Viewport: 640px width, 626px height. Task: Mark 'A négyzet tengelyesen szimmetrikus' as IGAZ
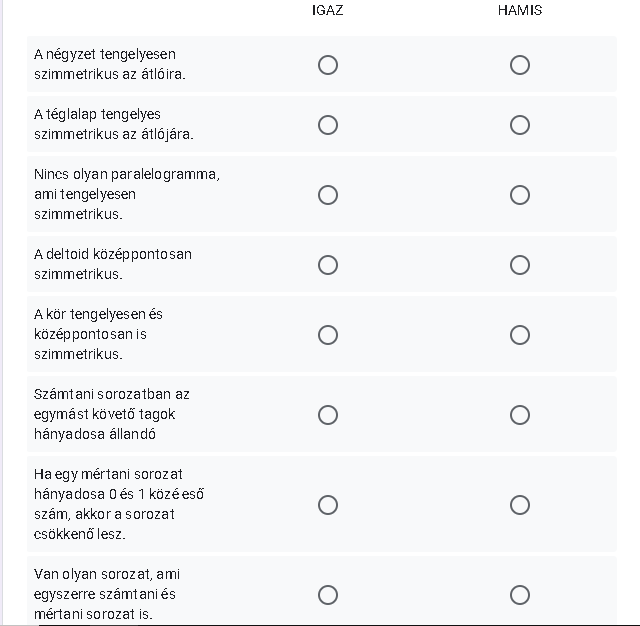click(328, 65)
